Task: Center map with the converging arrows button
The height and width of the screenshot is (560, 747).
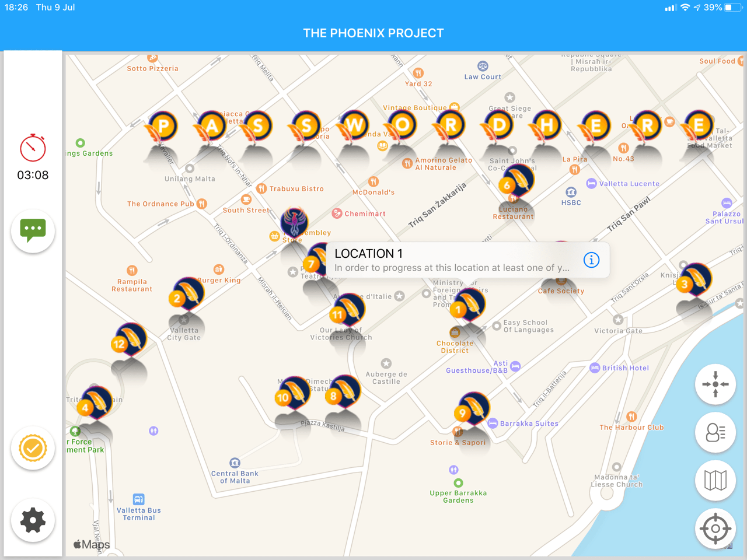Action: pos(715,384)
